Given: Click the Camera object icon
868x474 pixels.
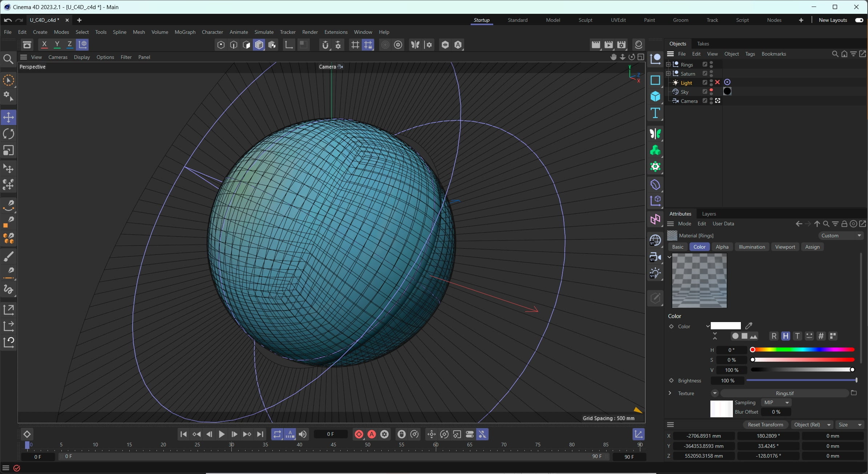Looking at the screenshot, I should pyautogui.click(x=655, y=257).
